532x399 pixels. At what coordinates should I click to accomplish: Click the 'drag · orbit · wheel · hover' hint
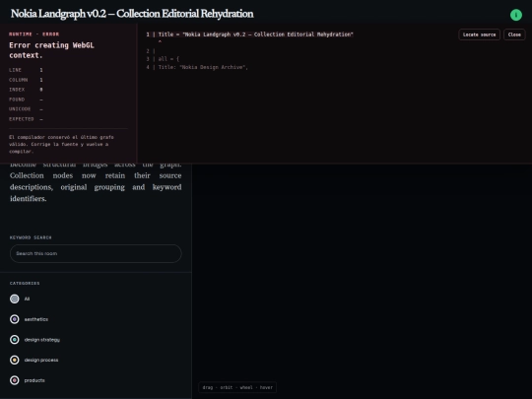(237, 387)
